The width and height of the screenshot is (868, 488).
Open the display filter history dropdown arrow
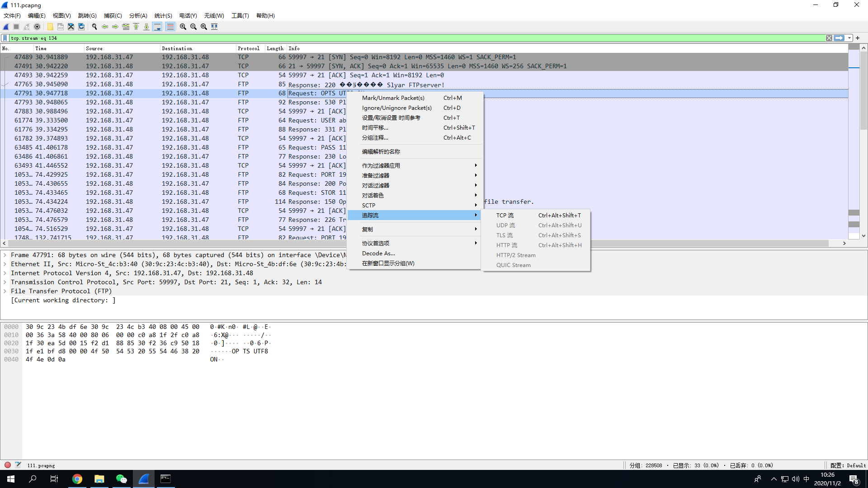click(x=849, y=38)
